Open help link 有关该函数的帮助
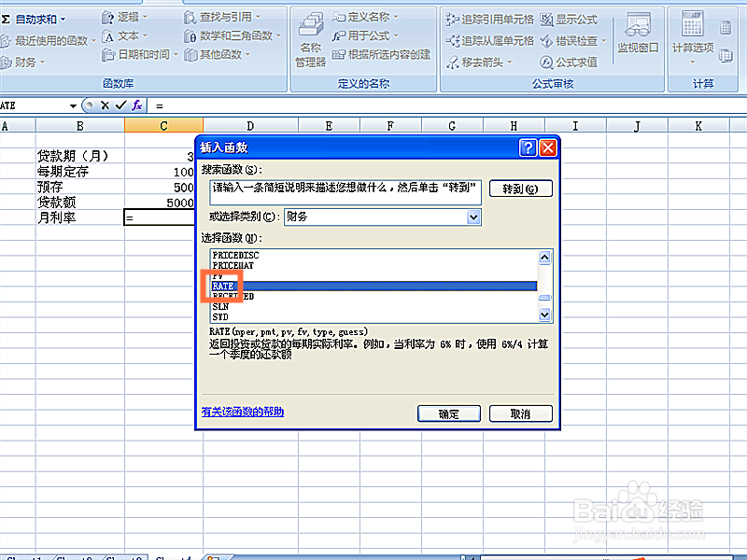 coord(243,412)
